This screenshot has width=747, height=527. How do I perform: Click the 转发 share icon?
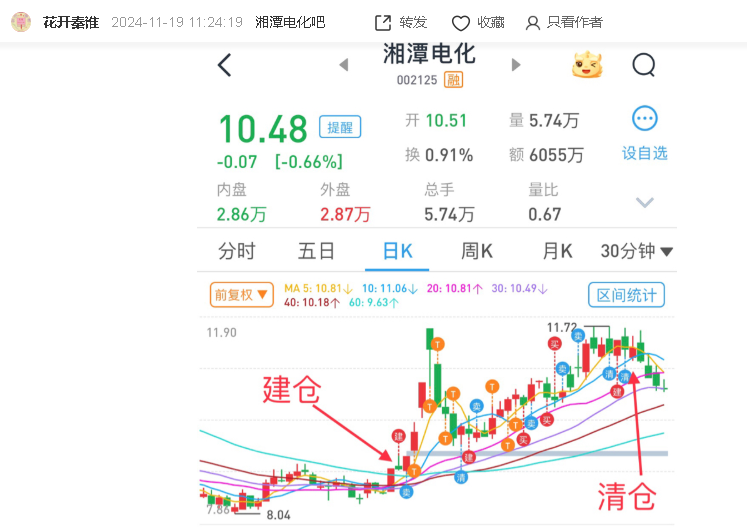(383, 23)
